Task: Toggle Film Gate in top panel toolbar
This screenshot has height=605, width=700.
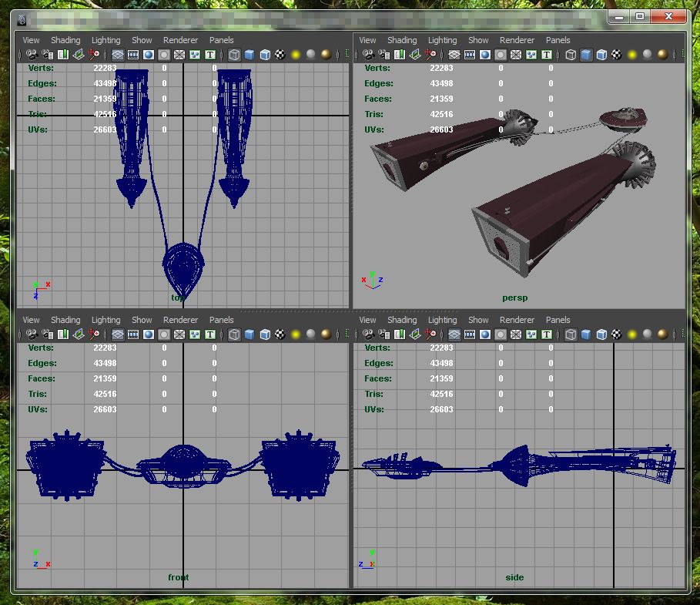Action: 133,55
